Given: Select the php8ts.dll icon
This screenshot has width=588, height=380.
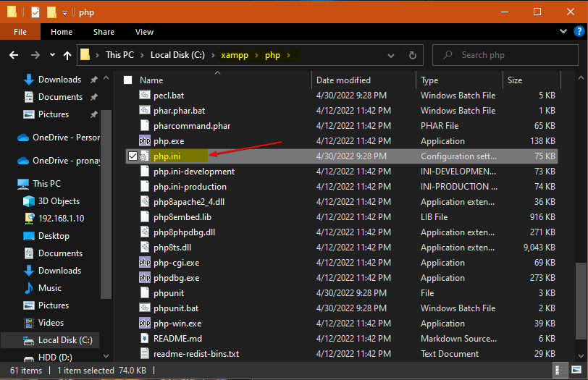Looking at the screenshot, I should point(145,248).
